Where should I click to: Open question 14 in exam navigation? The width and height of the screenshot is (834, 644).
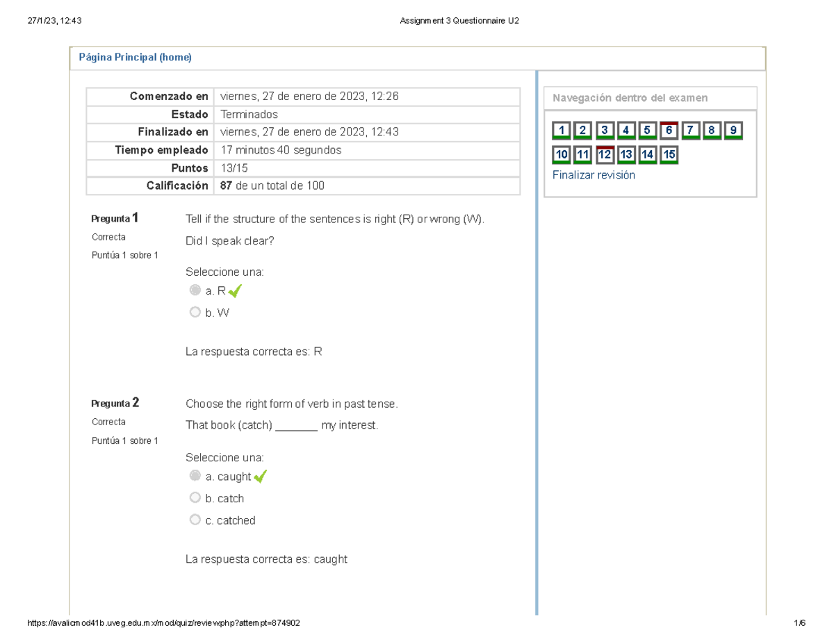point(646,154)
